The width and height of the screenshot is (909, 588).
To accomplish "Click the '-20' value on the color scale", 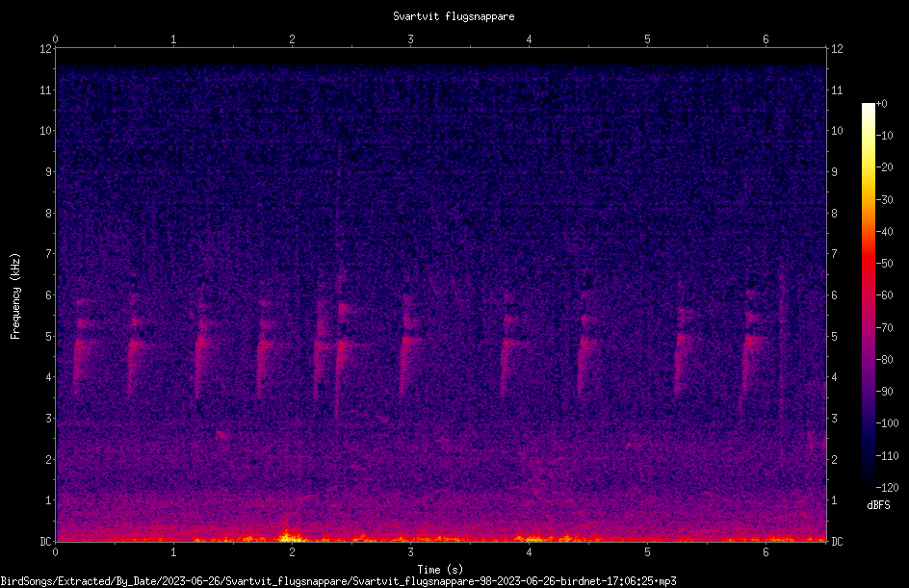I will [x=884, y=167].
